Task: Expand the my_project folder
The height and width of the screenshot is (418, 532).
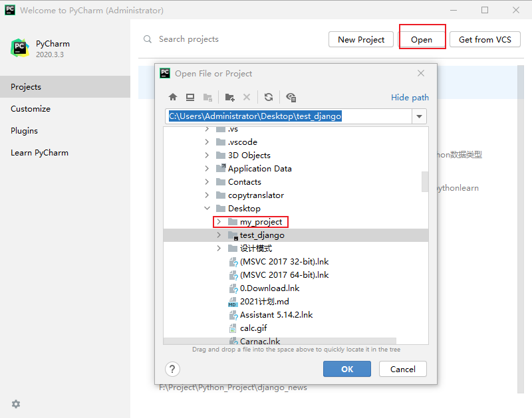Action: [x=219, y=222]
